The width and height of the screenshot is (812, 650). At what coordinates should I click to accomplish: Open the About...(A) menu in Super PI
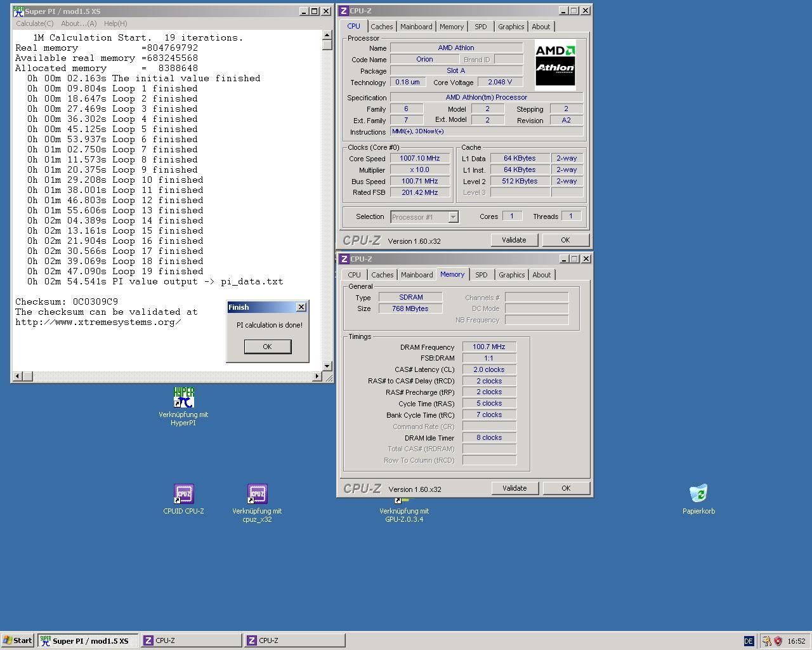click(x=79, y=23)
